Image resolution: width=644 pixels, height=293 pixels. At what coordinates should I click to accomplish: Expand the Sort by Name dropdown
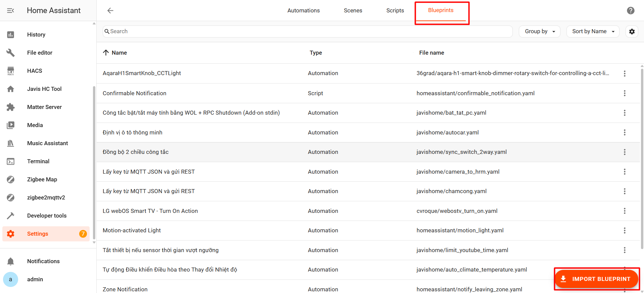click(x=593, y=32)
